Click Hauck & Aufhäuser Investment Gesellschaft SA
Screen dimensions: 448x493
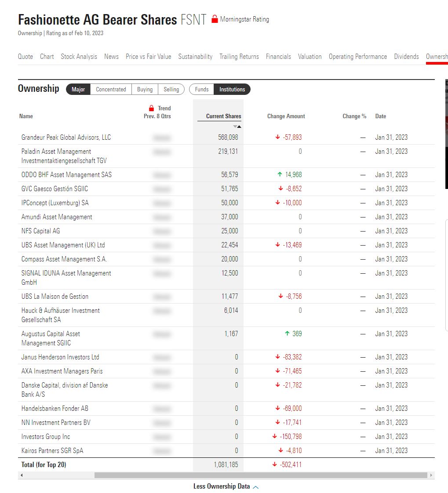[x=60, y=315]
